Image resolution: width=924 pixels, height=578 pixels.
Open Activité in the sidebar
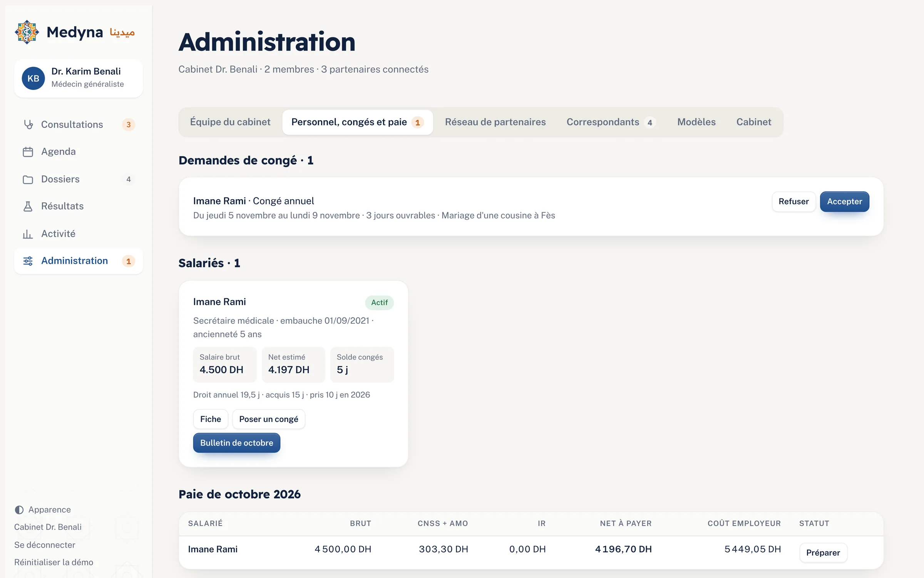(79, 234)
